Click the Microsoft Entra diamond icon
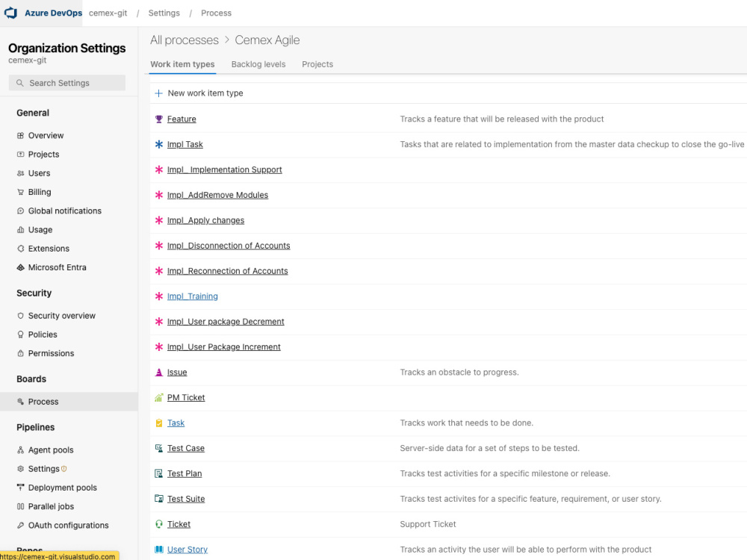This screenshot has width=747, height=560. (x=20, y=267)
